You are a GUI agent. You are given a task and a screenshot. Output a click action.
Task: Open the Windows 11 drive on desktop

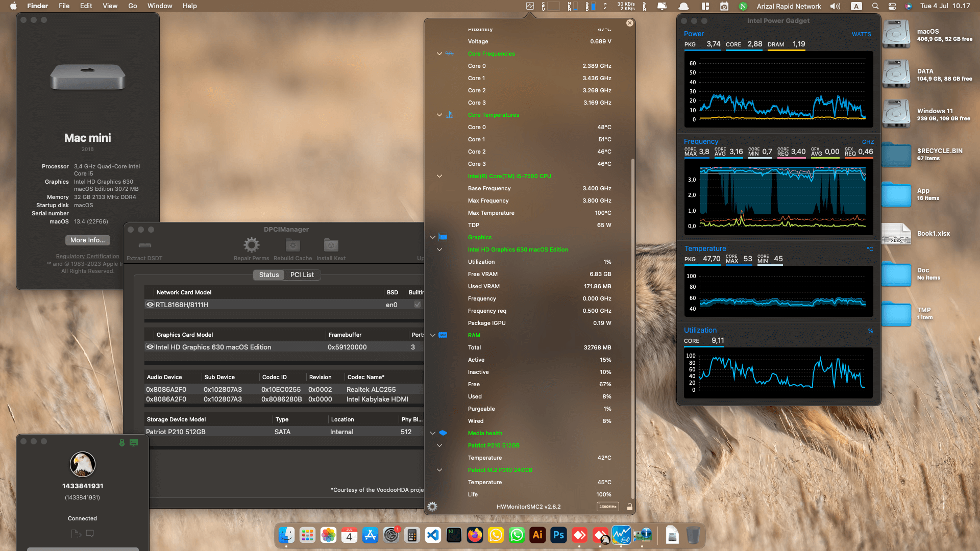click(x=896, y=114)
